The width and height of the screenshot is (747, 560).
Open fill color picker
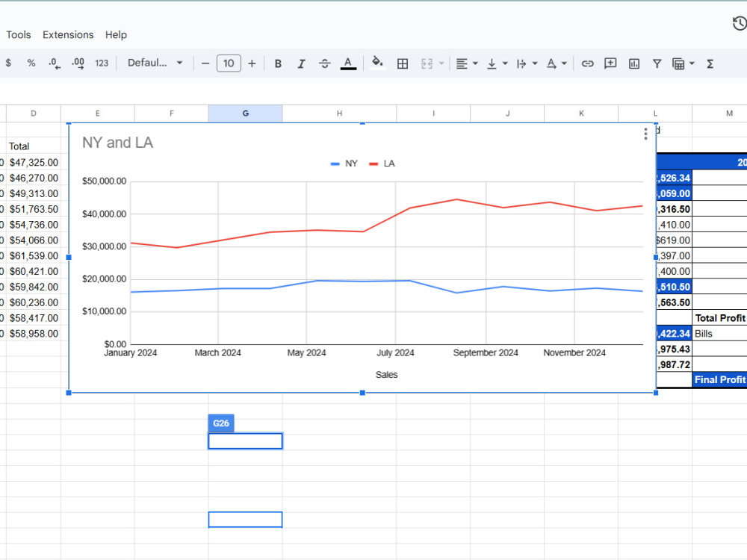[377, 63]
